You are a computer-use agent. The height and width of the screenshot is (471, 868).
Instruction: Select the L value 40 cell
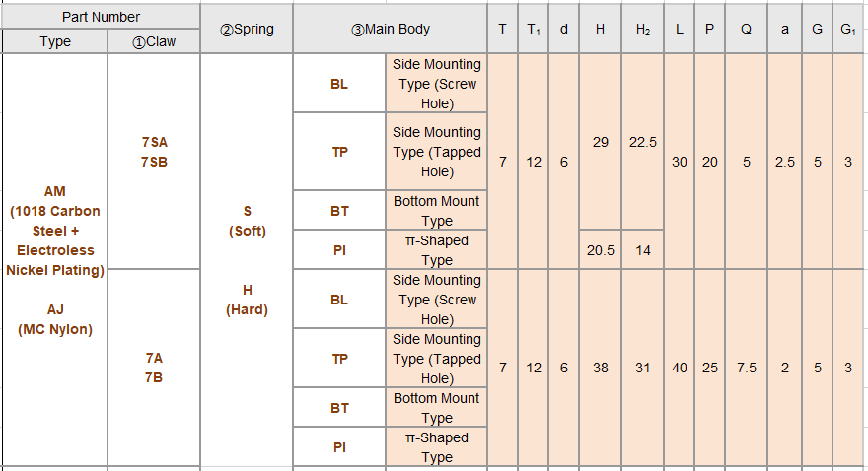[x=680, y=368]
